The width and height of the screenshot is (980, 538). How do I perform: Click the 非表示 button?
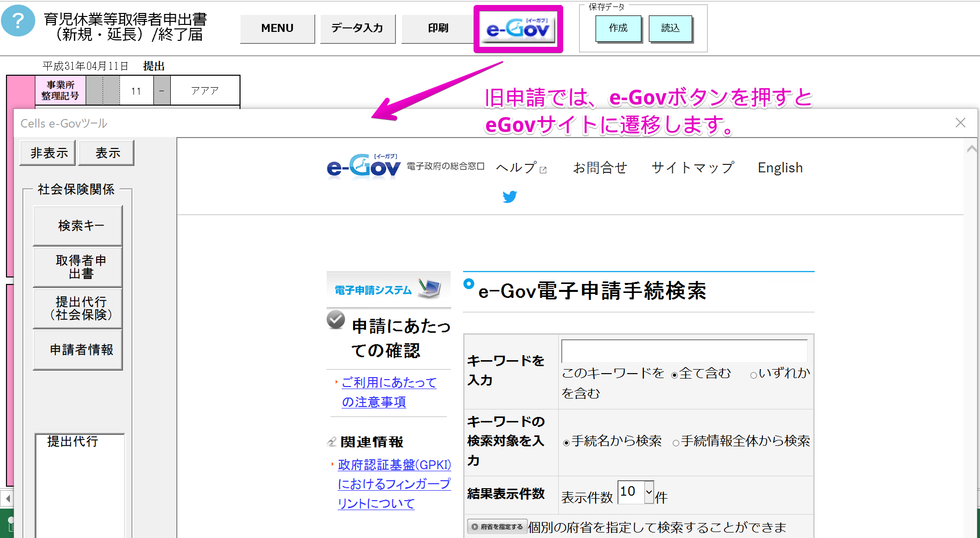pyautogui.click(x=48, y=153)
